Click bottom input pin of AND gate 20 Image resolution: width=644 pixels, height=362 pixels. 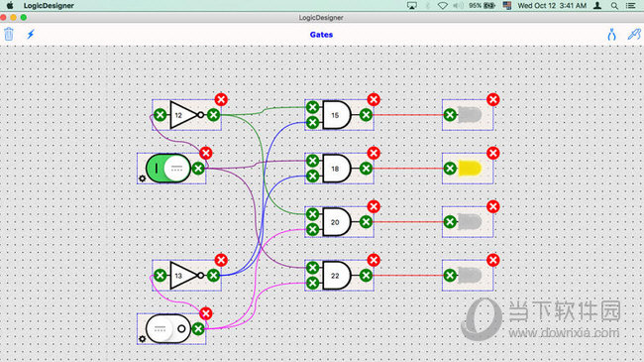coord(312,229)
